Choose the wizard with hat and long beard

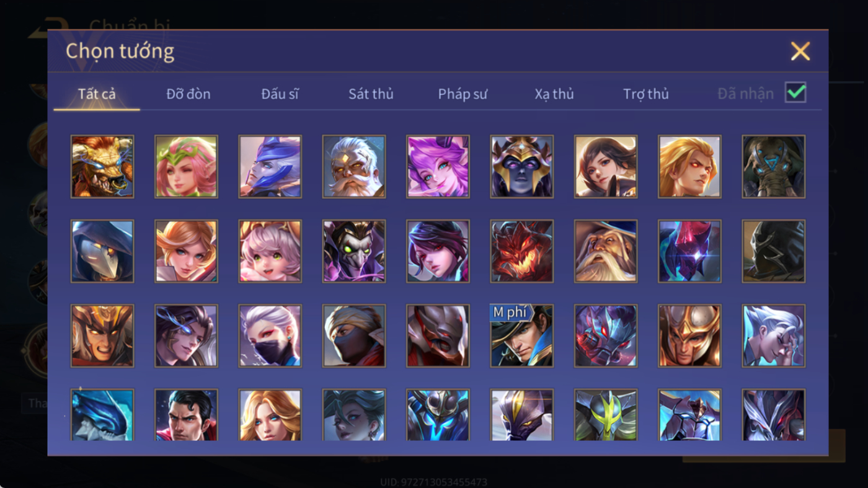pyautogui.click(x=606, y=251)
